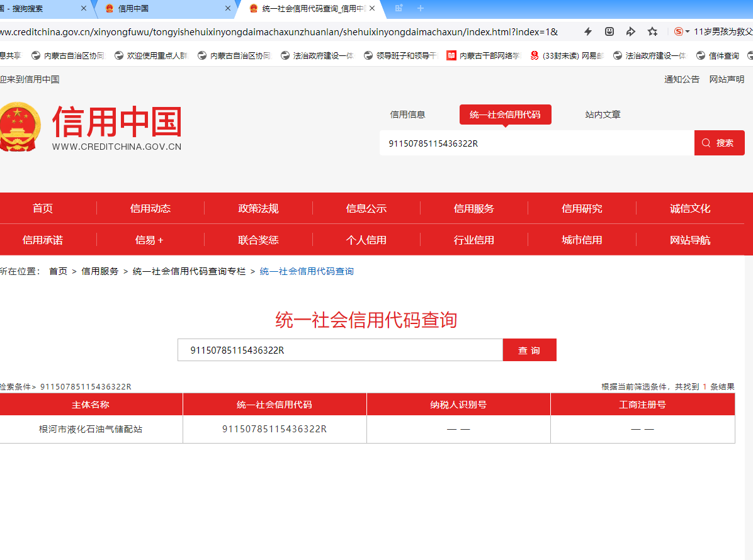Image resolution: width=753 pixels, height=560 pixels.
Task: Click 首页 in the breadcrumb trail
Action: 58,271
